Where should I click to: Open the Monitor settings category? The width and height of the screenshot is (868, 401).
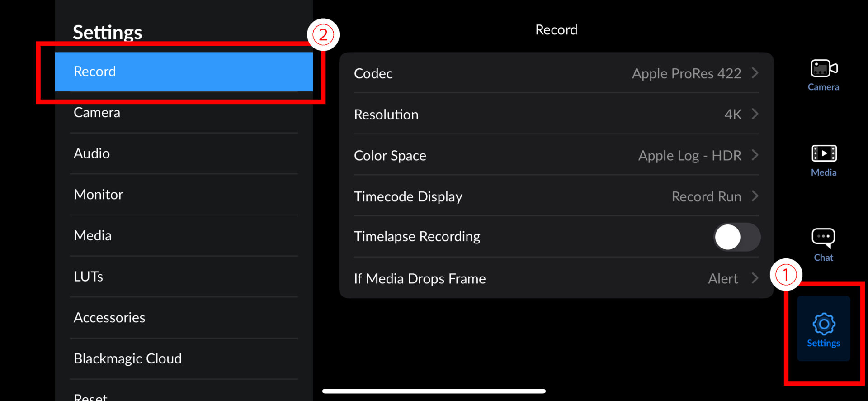pyautogui.click(x=184, y=195)
